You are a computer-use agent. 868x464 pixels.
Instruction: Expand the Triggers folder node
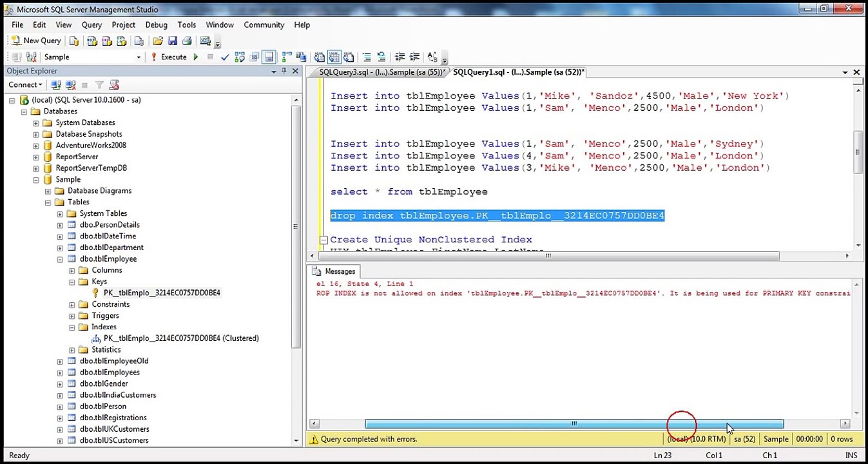pyautogui.click(x=72, y=316)
